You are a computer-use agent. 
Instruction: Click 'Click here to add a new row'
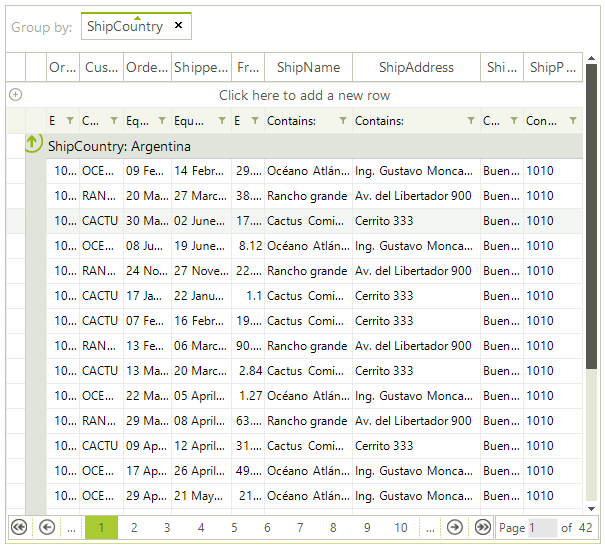tap(304, 95)
